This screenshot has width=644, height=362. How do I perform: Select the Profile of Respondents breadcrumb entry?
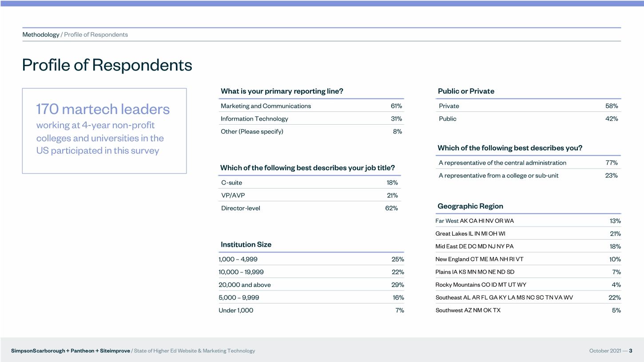[x=96, y=34]
